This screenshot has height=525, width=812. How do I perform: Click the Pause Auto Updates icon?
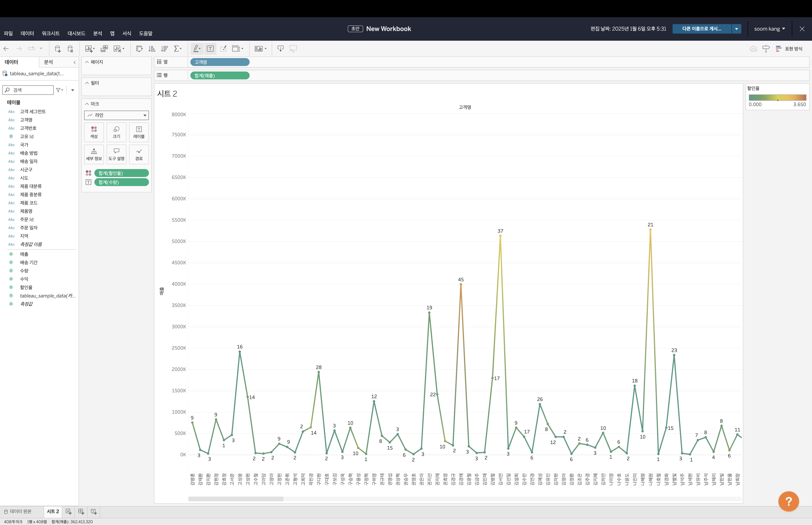click(70, 49)
